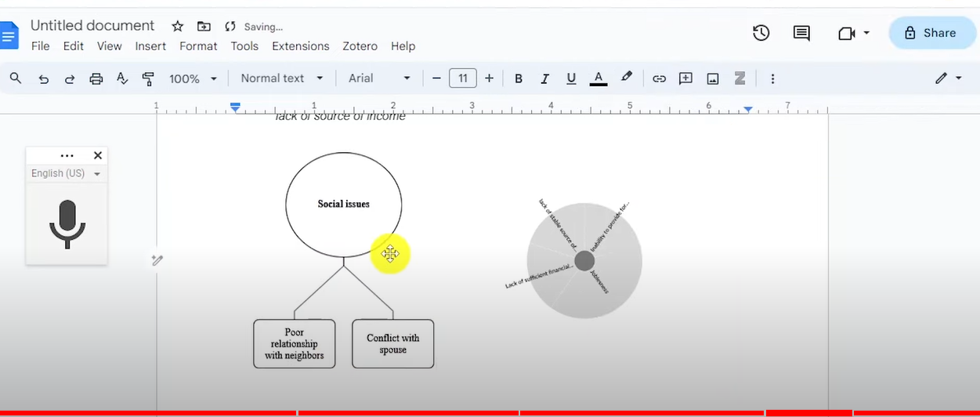This screenshot has width=980, height=417.
Task: Open the Extensions menu
Action: (x=301, y=46)
